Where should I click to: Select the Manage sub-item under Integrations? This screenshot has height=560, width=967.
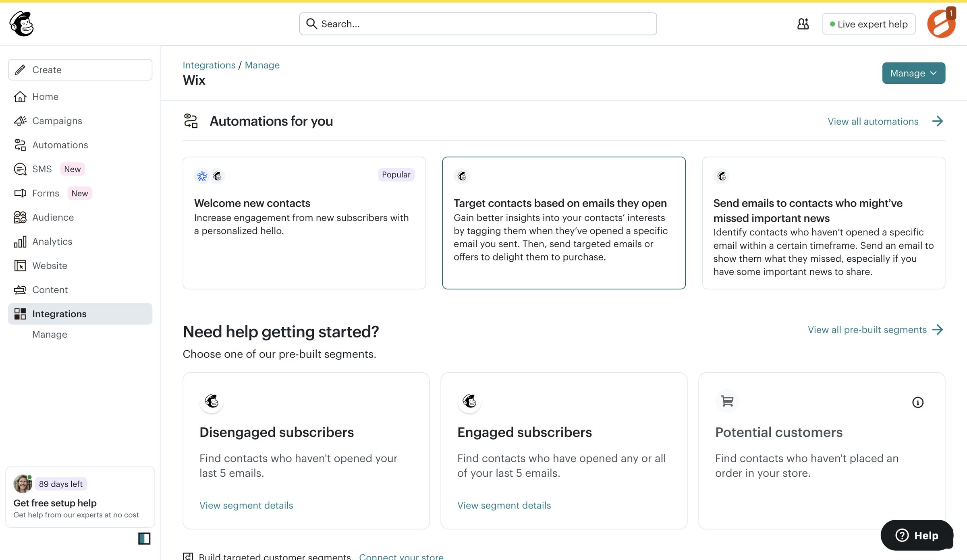(x=50, y=335)
